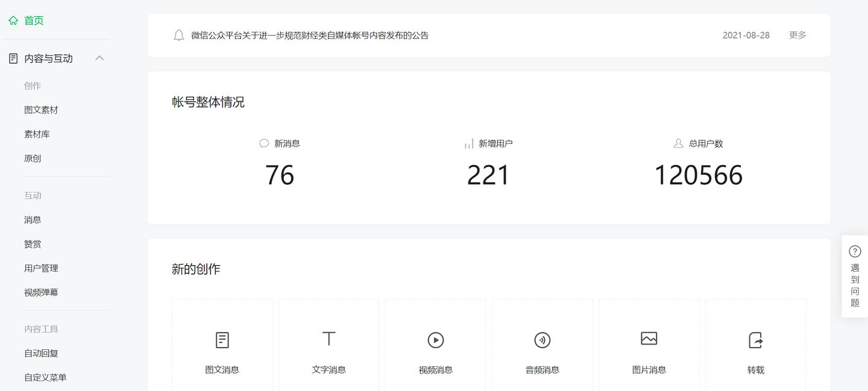868x391 pixels.
Task: Select the 音频消息 audio icon
Action: click(x=542, y=340)
